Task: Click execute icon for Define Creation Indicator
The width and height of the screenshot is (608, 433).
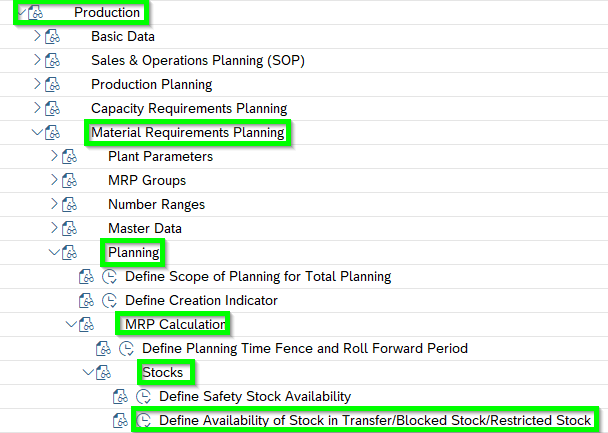Action: [110, 300]
